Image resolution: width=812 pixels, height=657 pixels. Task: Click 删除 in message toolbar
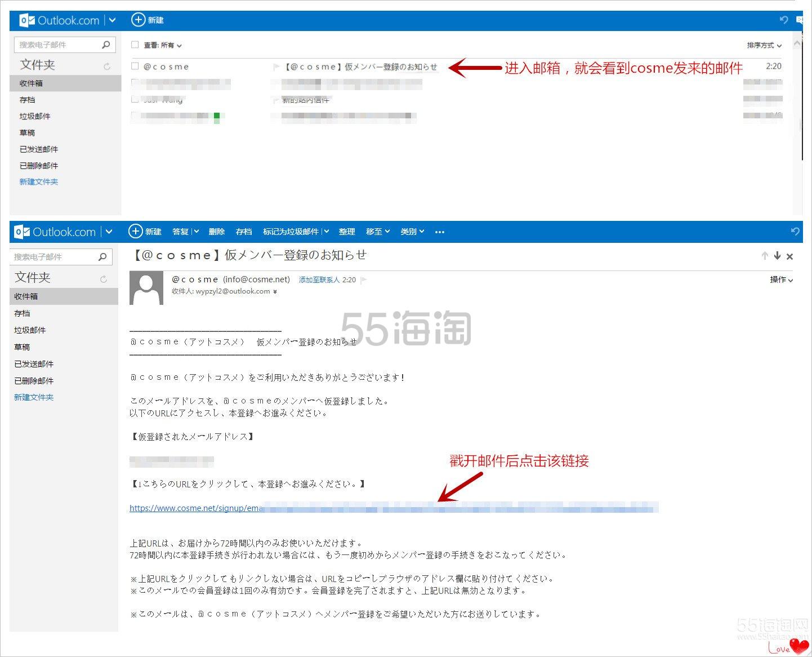coord(217,232)
